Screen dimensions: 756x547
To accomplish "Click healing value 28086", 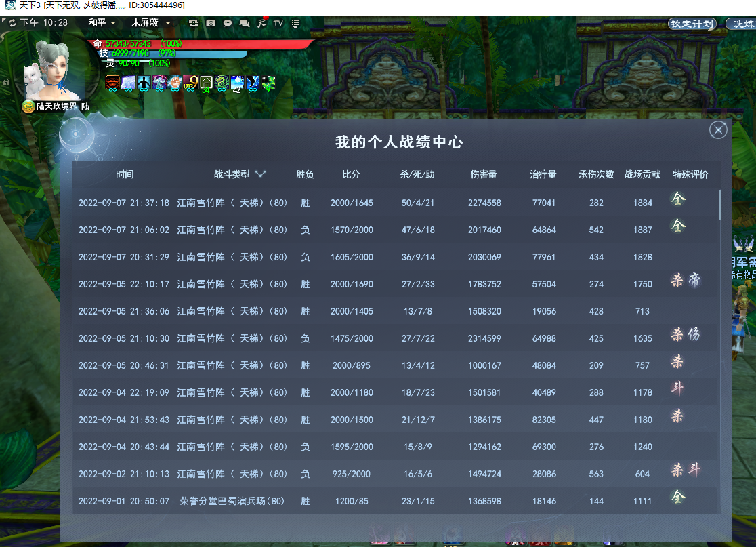I will click(x=544, y=474).
